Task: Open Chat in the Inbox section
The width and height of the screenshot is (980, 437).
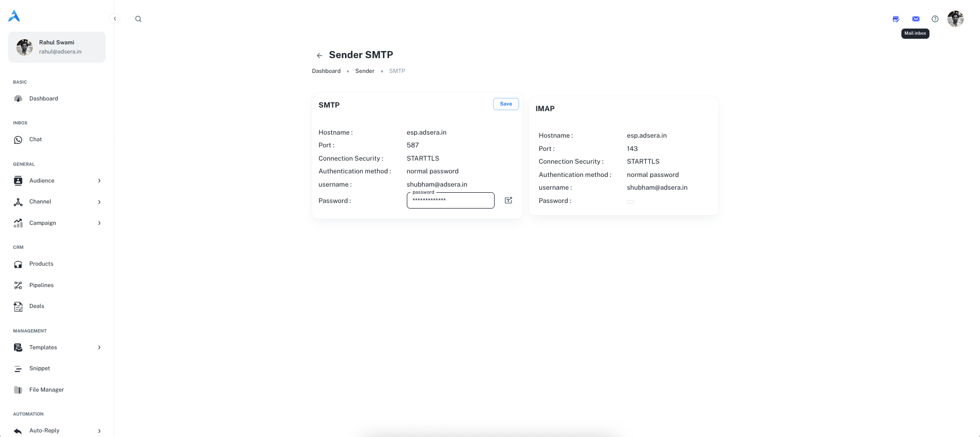Action: click(x=35, y=139)
